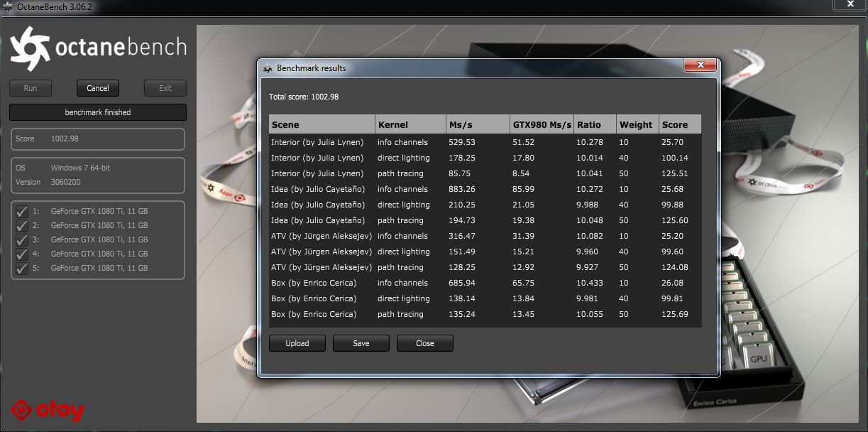Click the red X of Benchmark results dialog

(x=701, y=65)
